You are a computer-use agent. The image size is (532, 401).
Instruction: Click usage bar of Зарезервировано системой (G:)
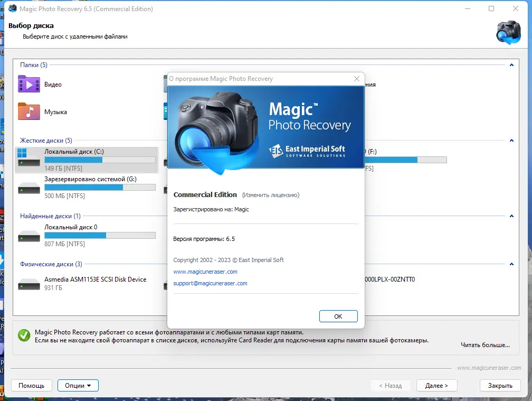tap(100, 188)
